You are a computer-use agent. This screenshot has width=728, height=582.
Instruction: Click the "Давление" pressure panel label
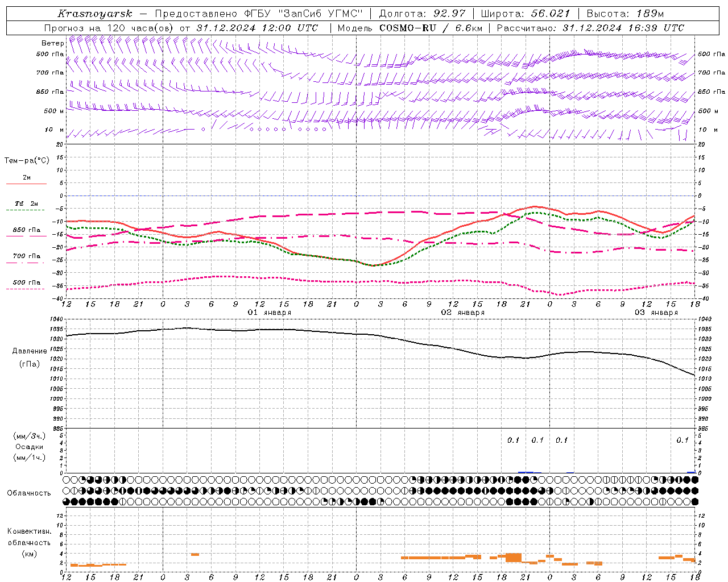tap(30, 351)
